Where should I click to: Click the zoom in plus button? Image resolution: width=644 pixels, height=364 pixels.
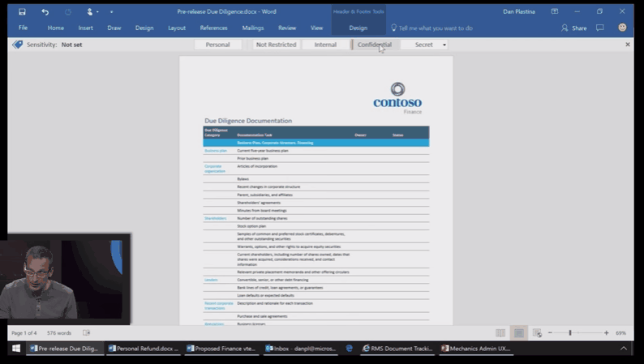pos(606,333)
